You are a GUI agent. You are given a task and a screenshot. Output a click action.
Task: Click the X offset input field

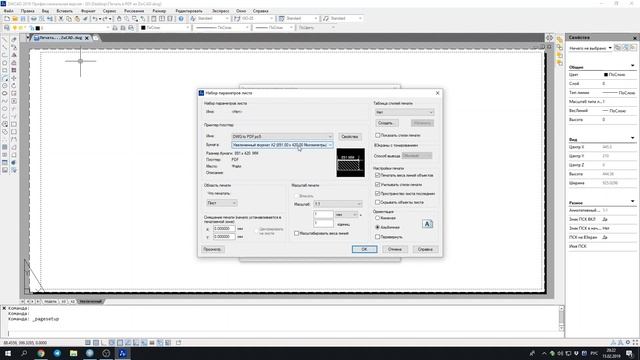(x=224, y=229)
